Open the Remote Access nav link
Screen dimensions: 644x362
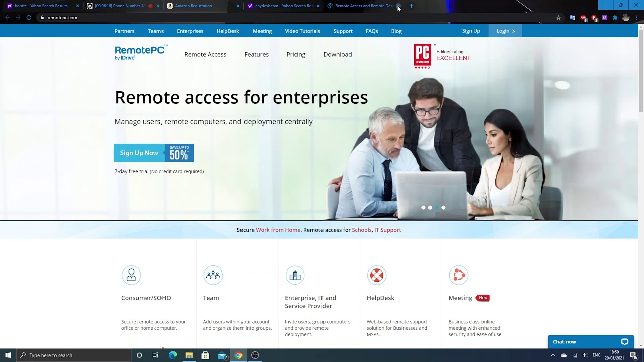(205, 54)
